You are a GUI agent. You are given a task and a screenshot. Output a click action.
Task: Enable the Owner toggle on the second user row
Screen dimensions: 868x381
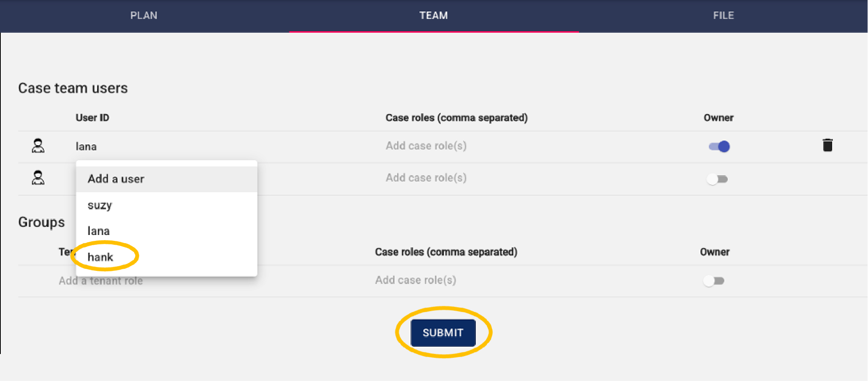717,179
